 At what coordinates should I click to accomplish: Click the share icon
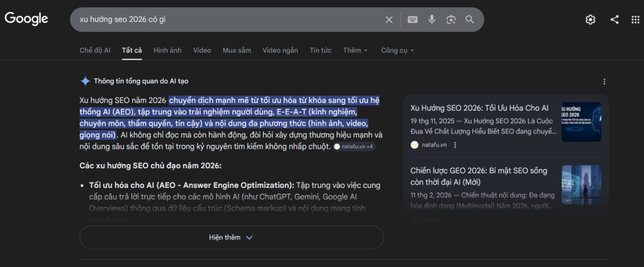[x=614, y=19]
